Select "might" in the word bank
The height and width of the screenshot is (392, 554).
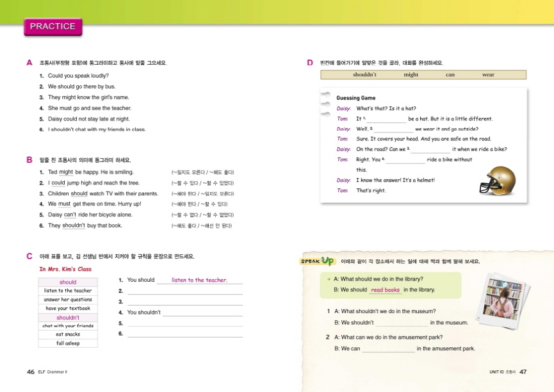411,75
